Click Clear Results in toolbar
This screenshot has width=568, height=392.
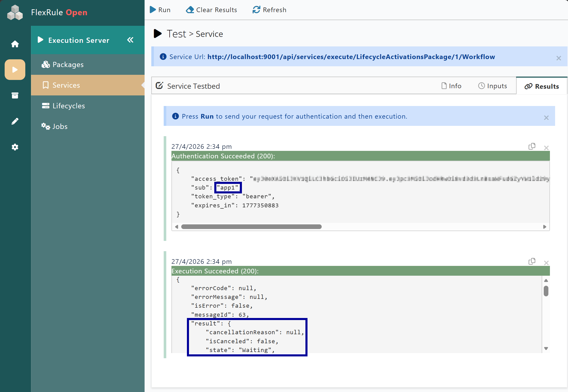tap(211, 10)
